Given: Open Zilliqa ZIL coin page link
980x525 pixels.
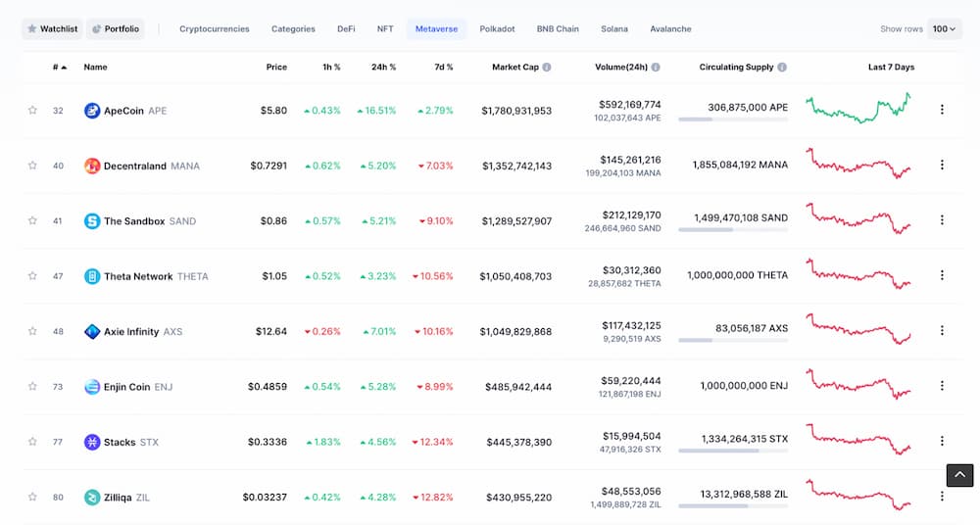Looking at the screenshot, I should (x=117, y=497).
